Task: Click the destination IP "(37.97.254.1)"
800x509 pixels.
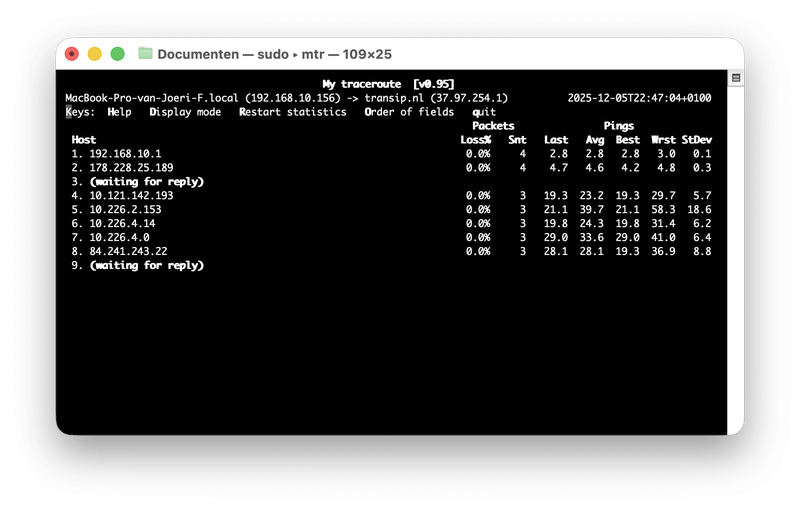Action: [469, 98]
